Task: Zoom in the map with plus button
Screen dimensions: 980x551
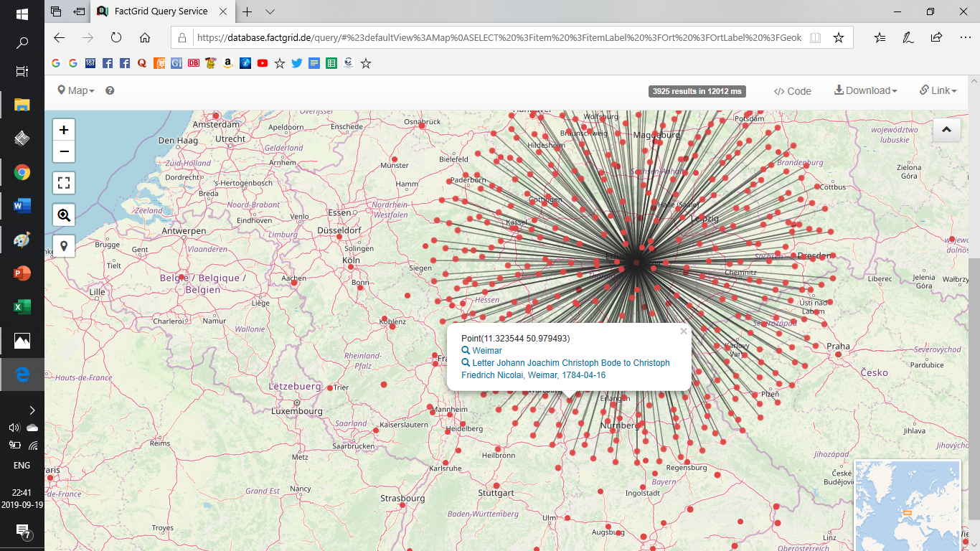Action: (x=64, y=130)
